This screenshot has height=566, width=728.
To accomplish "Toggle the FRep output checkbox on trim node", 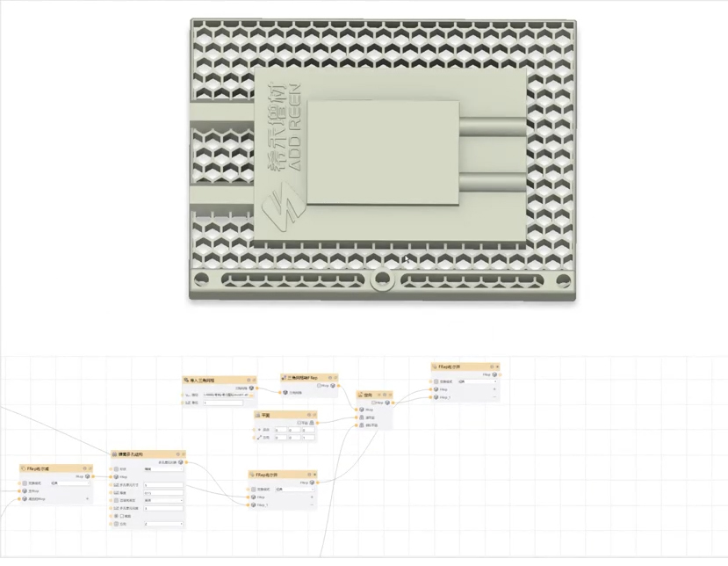I will tap(373, 403).
